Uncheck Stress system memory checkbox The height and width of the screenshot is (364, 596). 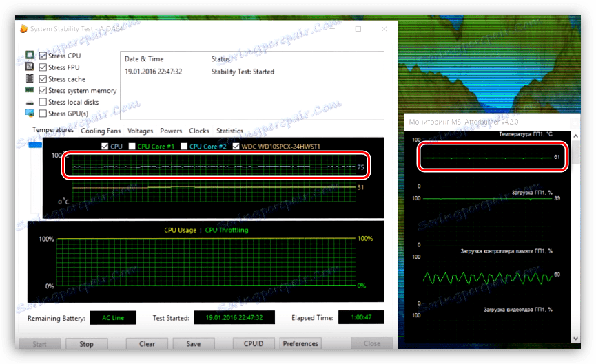(43, 90)
